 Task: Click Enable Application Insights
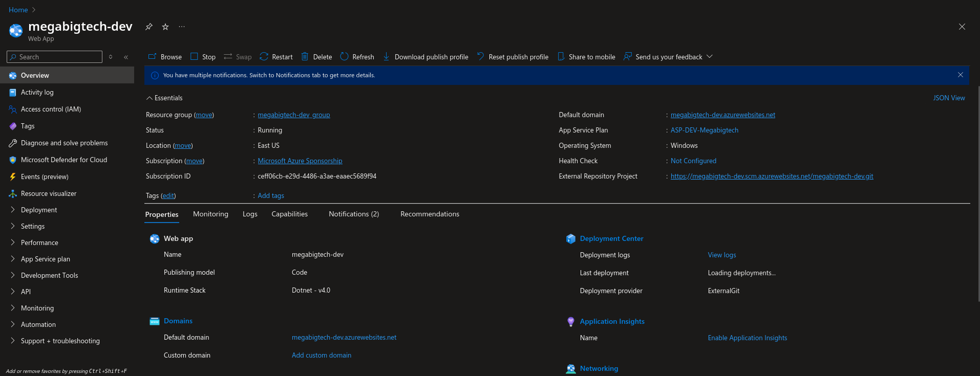[x=748, y=338]
